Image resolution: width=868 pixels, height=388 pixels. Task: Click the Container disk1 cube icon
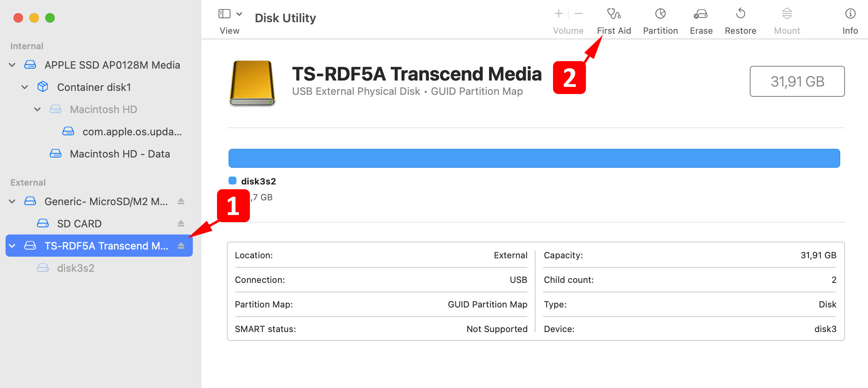43,87
